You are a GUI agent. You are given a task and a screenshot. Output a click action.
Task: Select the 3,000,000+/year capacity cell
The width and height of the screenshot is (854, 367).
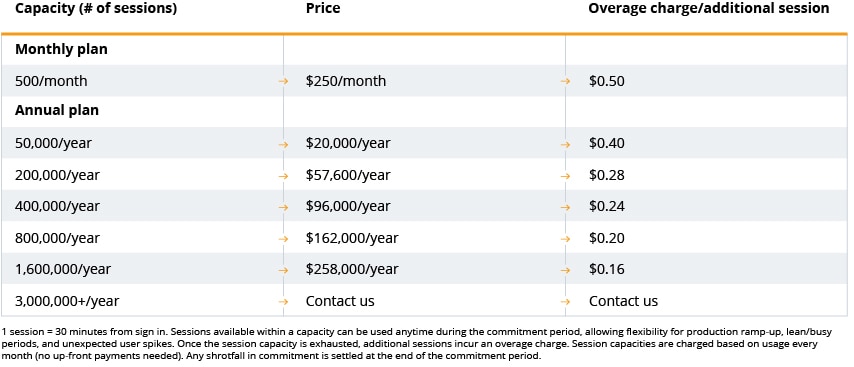[x=67, y=301]
